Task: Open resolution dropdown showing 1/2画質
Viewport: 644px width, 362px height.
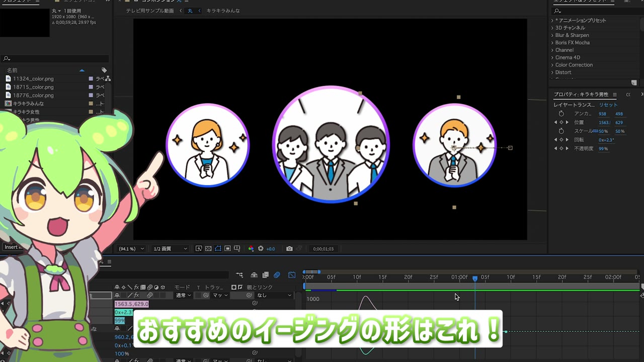Action: pos(170,248)
